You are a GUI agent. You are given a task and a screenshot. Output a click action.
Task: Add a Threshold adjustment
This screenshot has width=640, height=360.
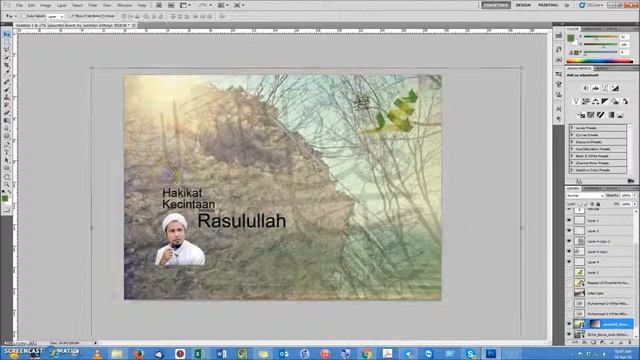(600, 115)
